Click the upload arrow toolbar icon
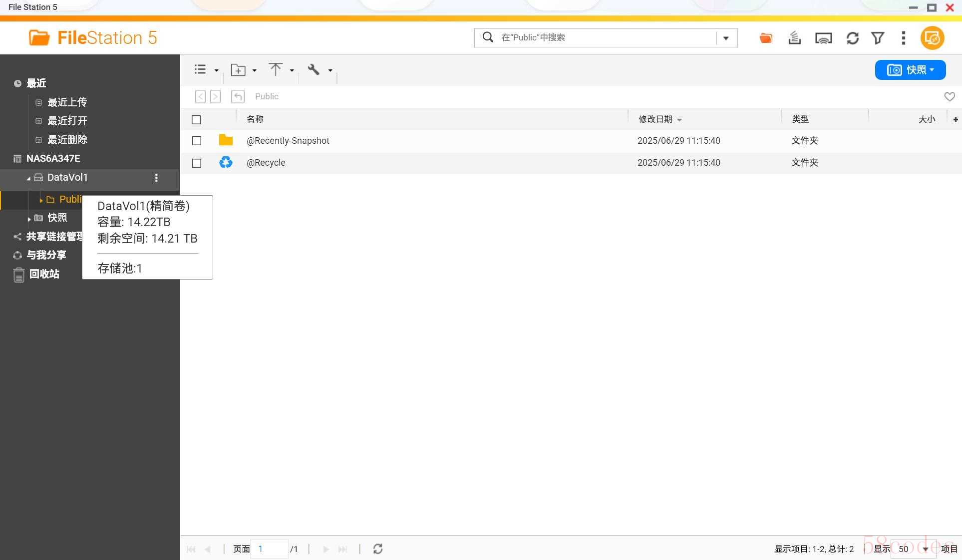This screenshot has width=962, height=560. (x=276, y=69)
